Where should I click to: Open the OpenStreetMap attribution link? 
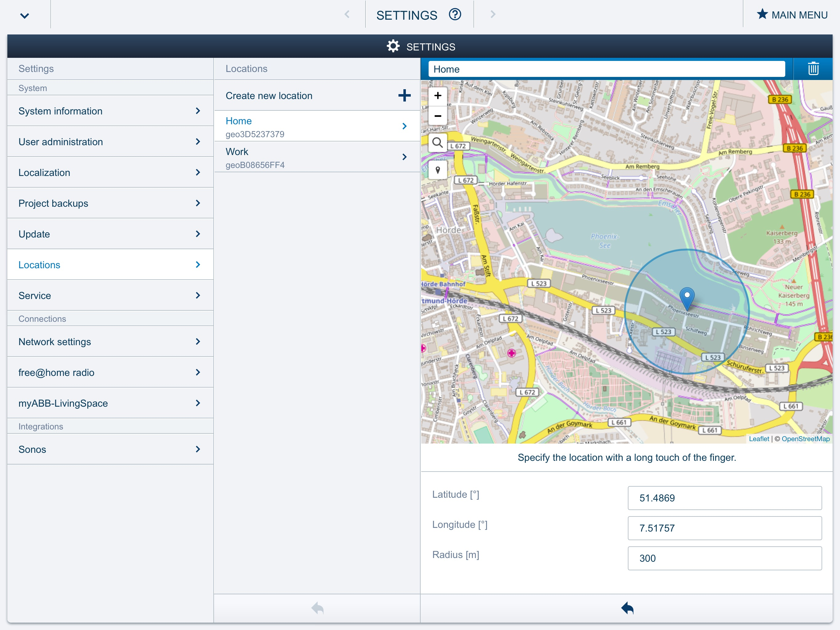(x=806, y=438)
